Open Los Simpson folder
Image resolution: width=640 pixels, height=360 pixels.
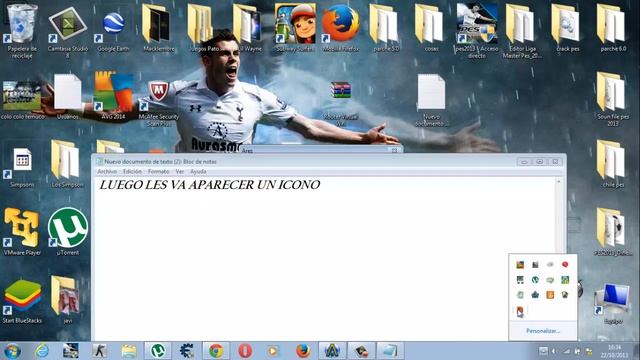pyautogui.click(x=68, y=164)
